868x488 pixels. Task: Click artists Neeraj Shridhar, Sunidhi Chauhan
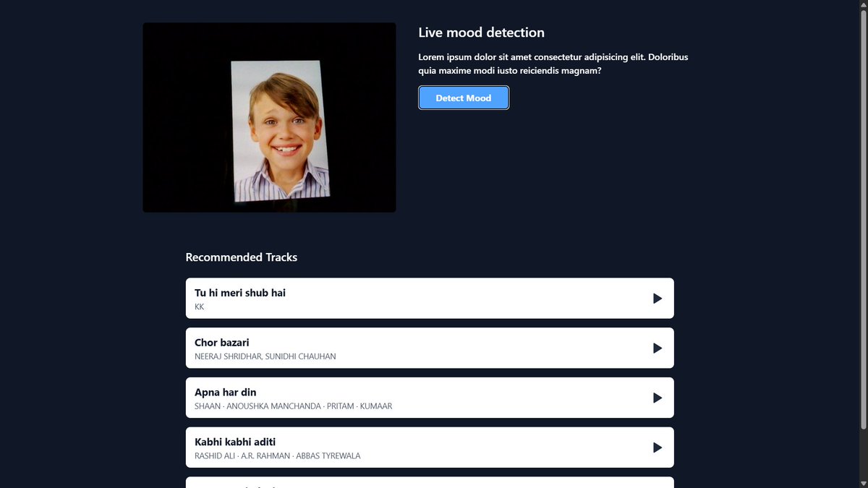(x=265, y=356)
